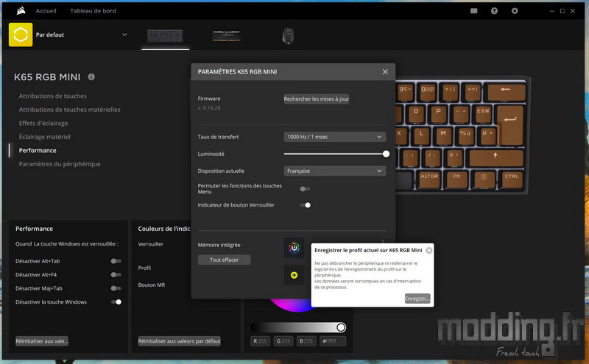Toggle Désactiver Alt+F4 switch
The image size is (589, 364).
116,275
